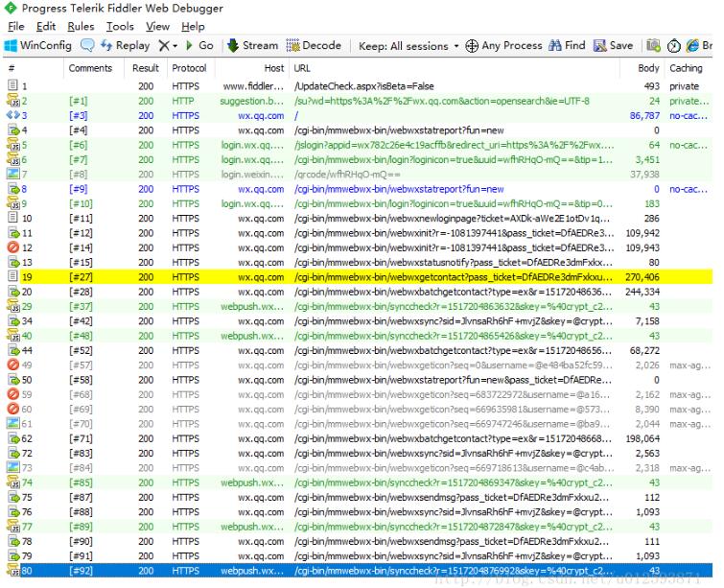Open the Remove sessions dropdown arrow
Screen dimensions: 724x588
175,46
